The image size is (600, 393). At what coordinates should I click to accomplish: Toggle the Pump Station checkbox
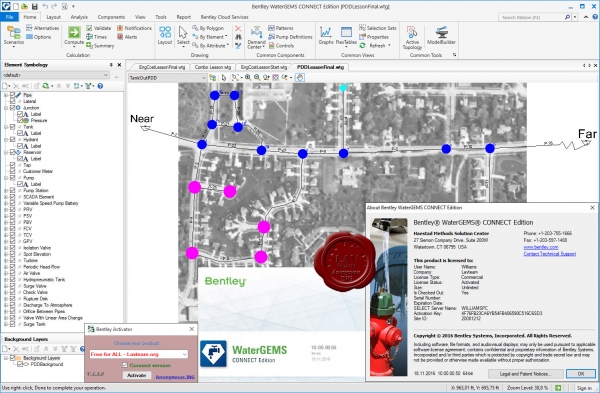[13, 190]
